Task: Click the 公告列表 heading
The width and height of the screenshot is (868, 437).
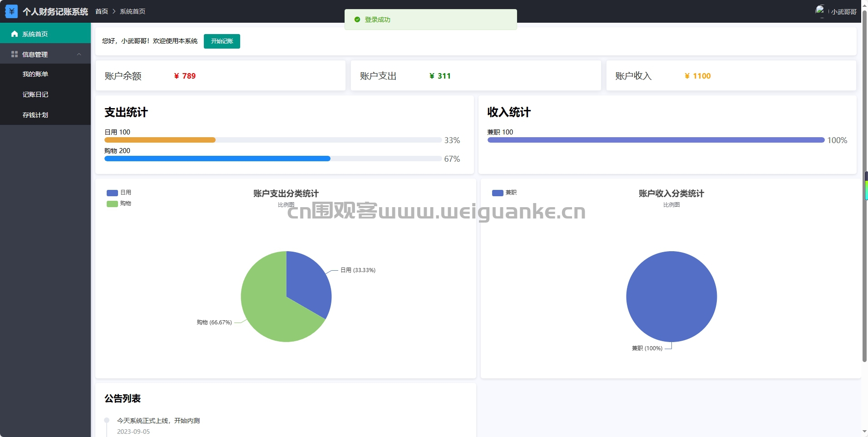Action: point(123,398)
